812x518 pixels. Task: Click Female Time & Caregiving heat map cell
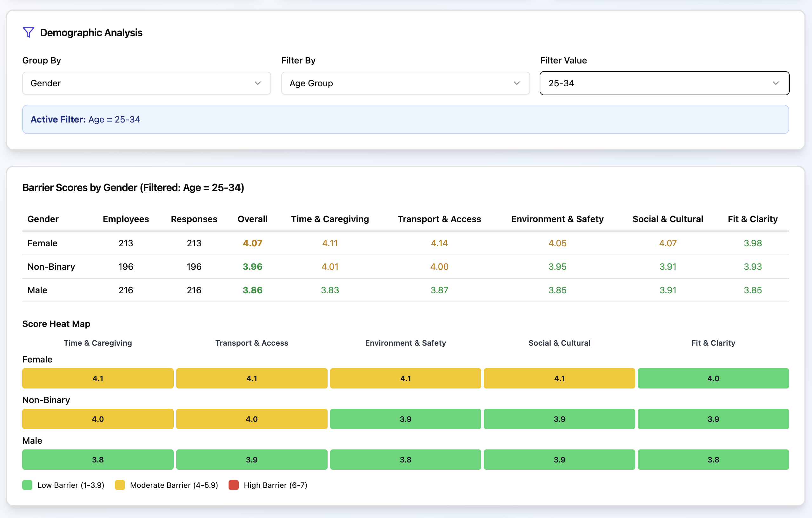(x=98, y=378)
